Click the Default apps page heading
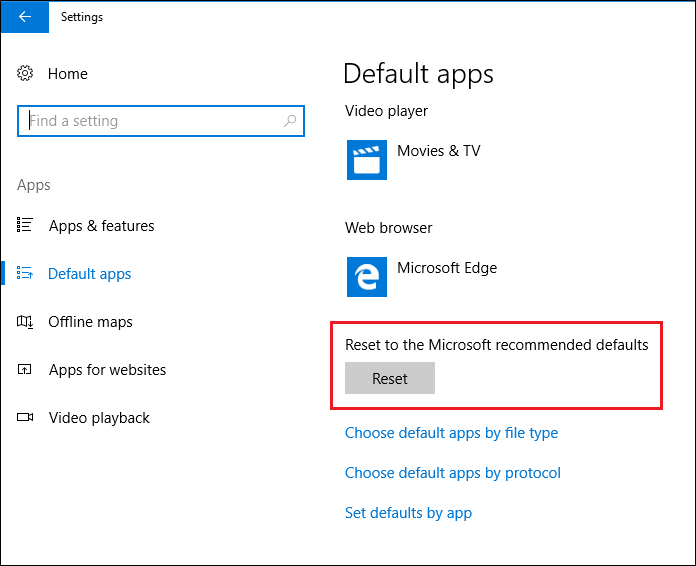The image size is (696, 566). [x=418, y=74]
